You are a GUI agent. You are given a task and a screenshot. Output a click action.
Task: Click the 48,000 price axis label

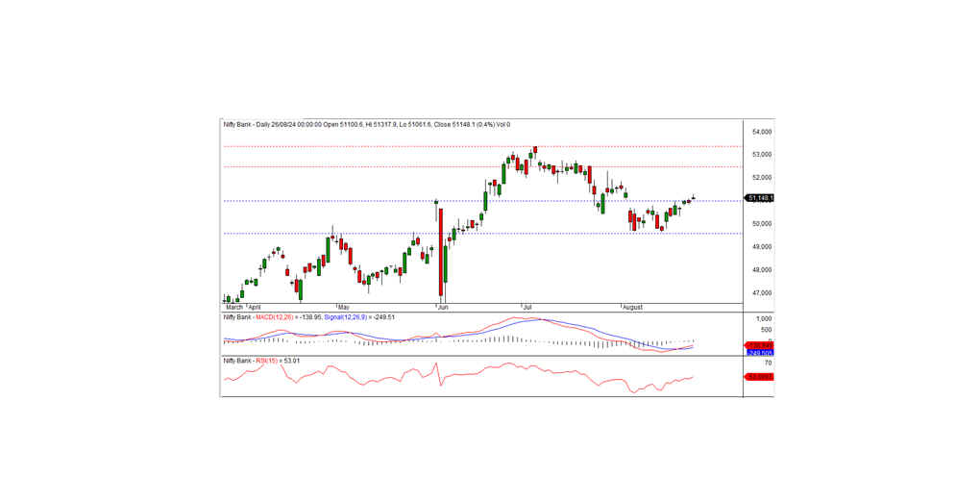point(762,270)
